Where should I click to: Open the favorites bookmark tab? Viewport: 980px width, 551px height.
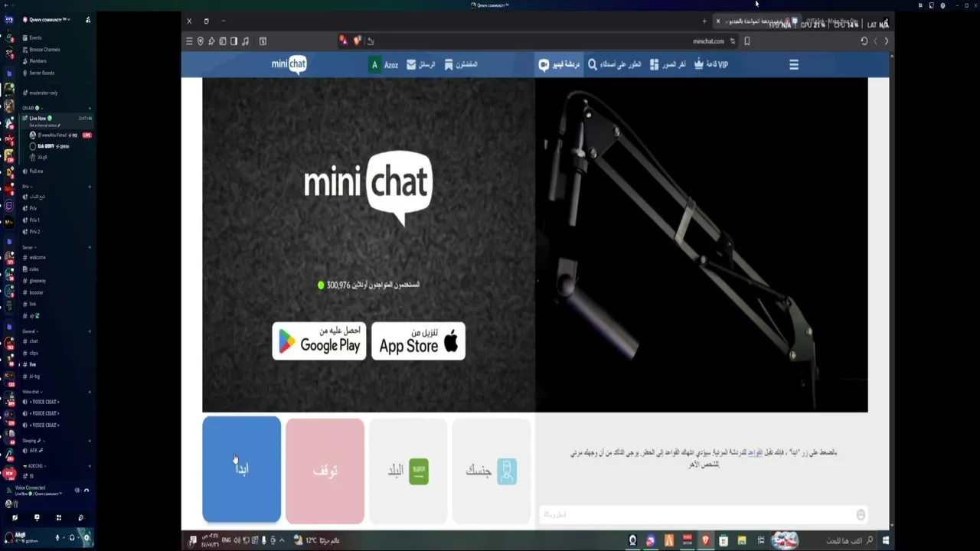click(x=461, y=65)
